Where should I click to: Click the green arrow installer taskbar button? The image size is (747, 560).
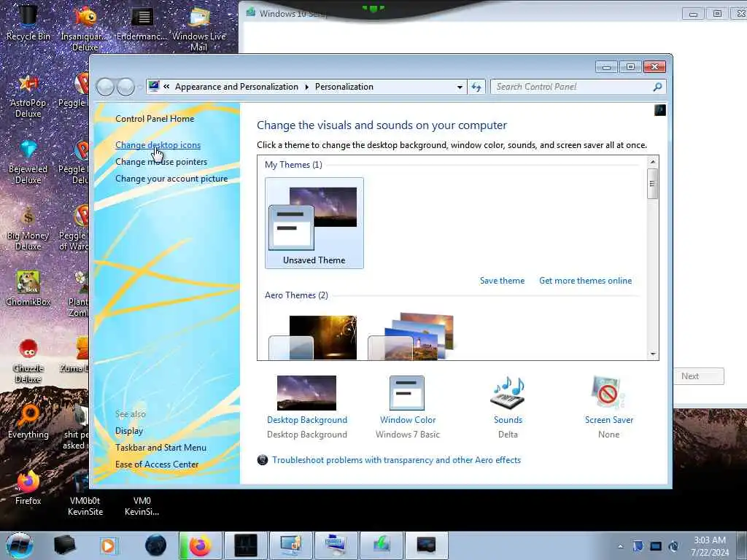click(381, 545)
